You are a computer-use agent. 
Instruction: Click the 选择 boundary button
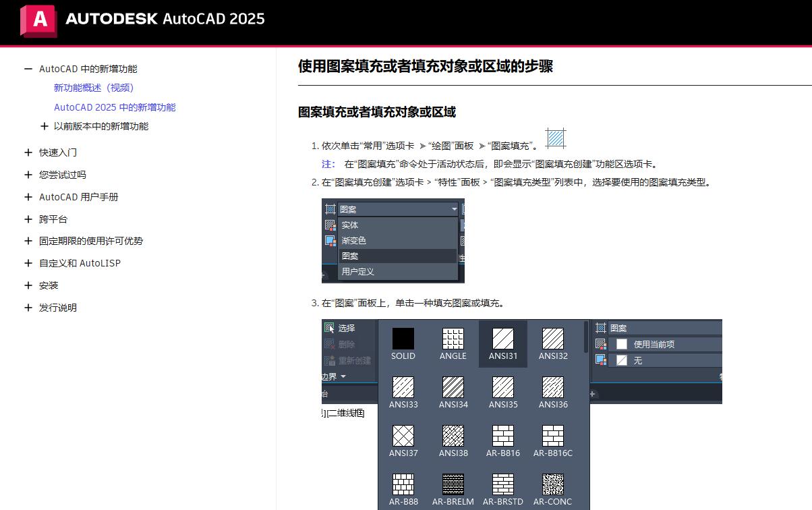[339, 328]
